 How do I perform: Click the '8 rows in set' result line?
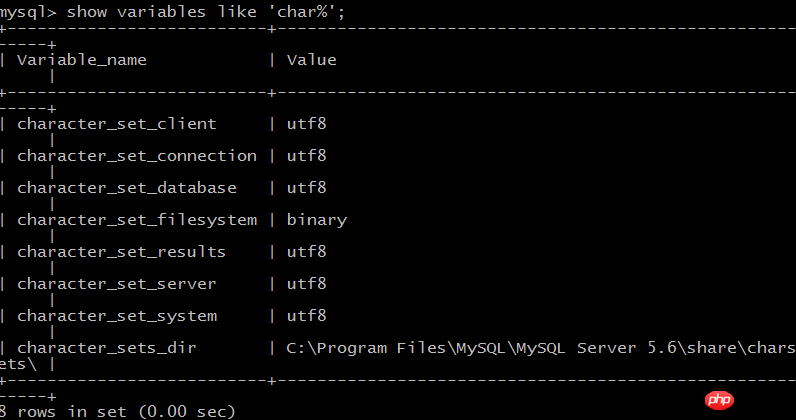(120, 411)
